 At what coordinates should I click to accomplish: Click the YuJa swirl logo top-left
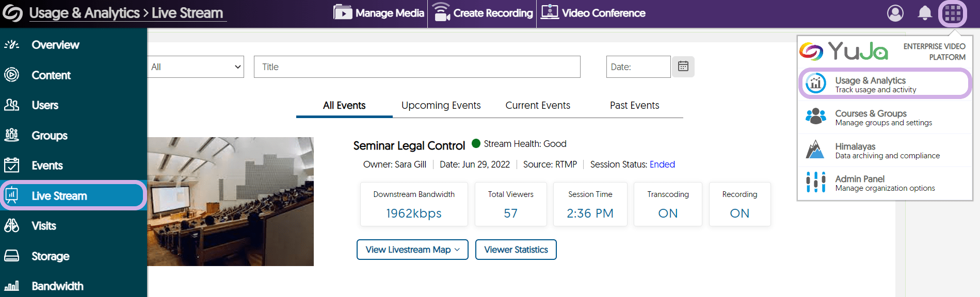[12, 13]
